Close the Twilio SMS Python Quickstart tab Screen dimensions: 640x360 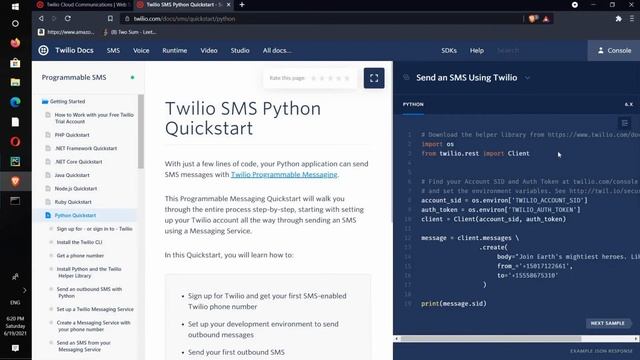(228, 4)
